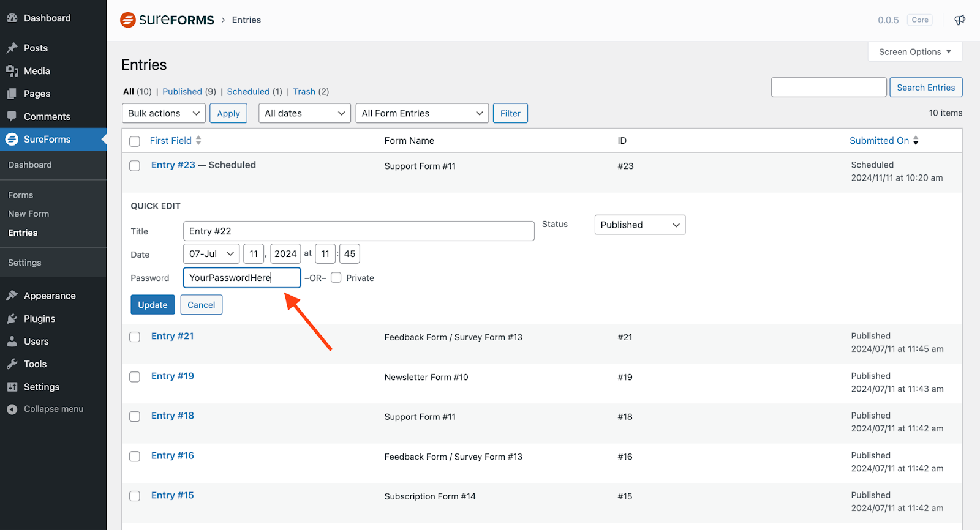Open Entries in the SureForms submenu
Image resolution: width=980 pixels, height=530 pixels.
23,233
